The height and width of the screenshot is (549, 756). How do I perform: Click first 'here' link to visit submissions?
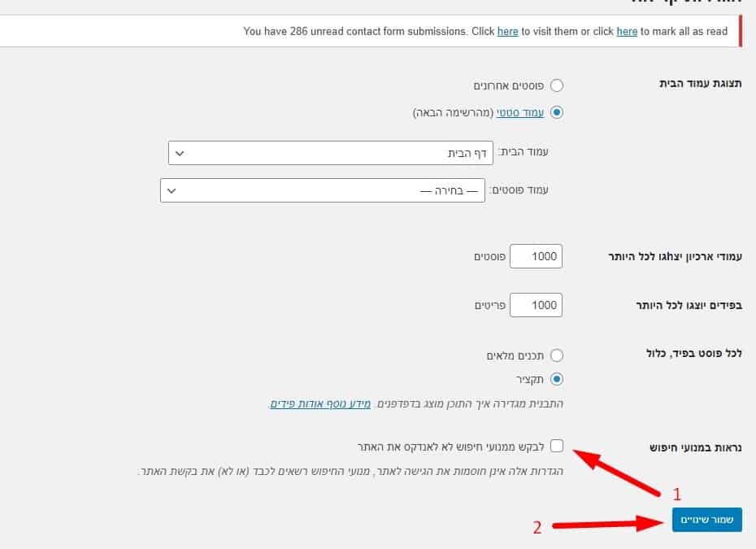508,32
